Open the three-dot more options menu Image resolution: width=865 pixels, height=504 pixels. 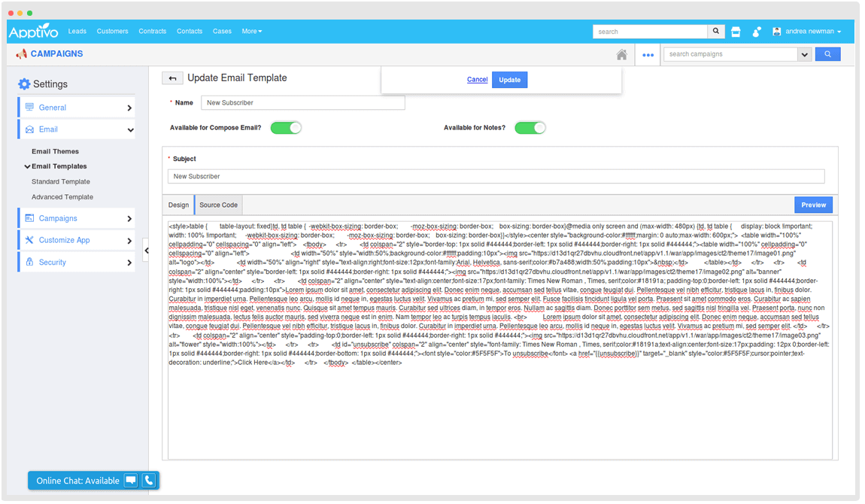pyautogui.click(x=648, y=54)
